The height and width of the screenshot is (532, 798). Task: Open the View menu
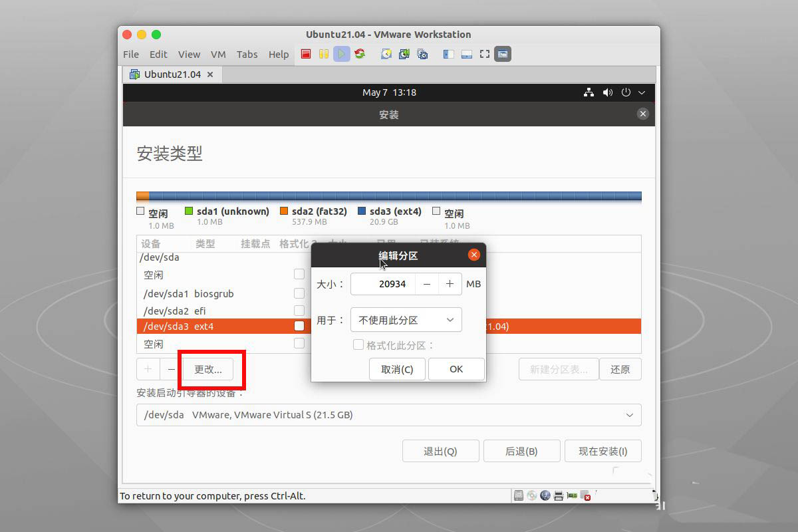189,55
